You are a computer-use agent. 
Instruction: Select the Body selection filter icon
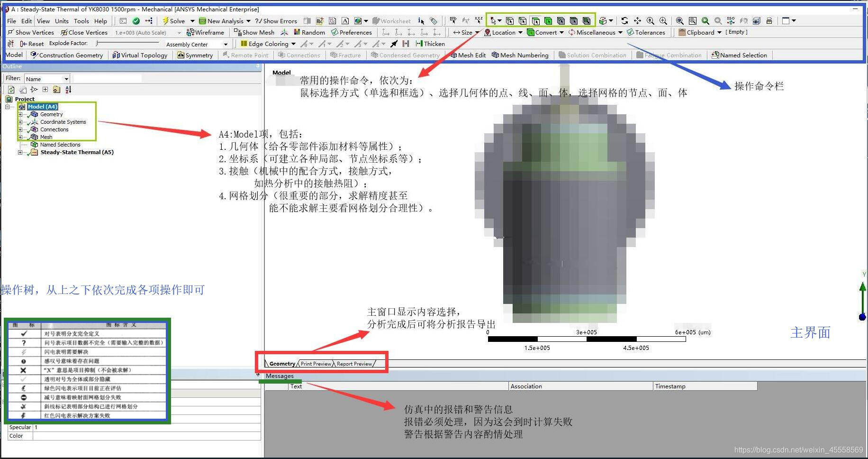pyautogui.click(x=548, y=21)
